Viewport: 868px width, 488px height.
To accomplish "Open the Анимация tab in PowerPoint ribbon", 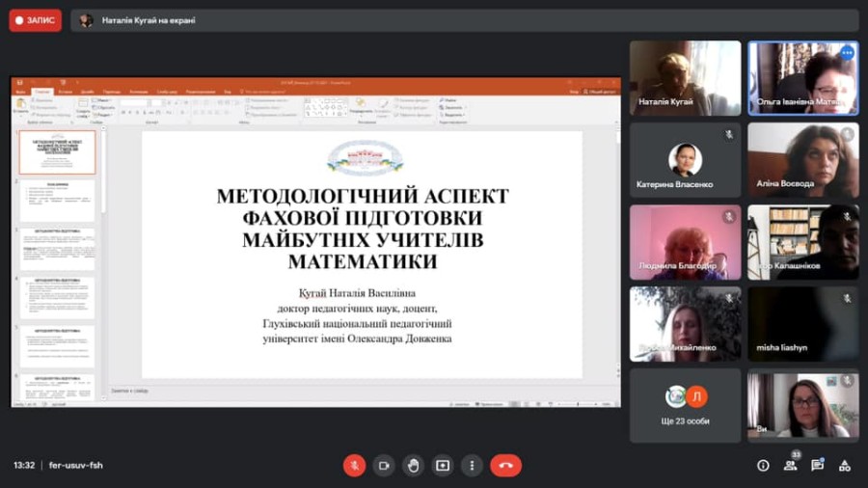I will [x=139, y=92].
